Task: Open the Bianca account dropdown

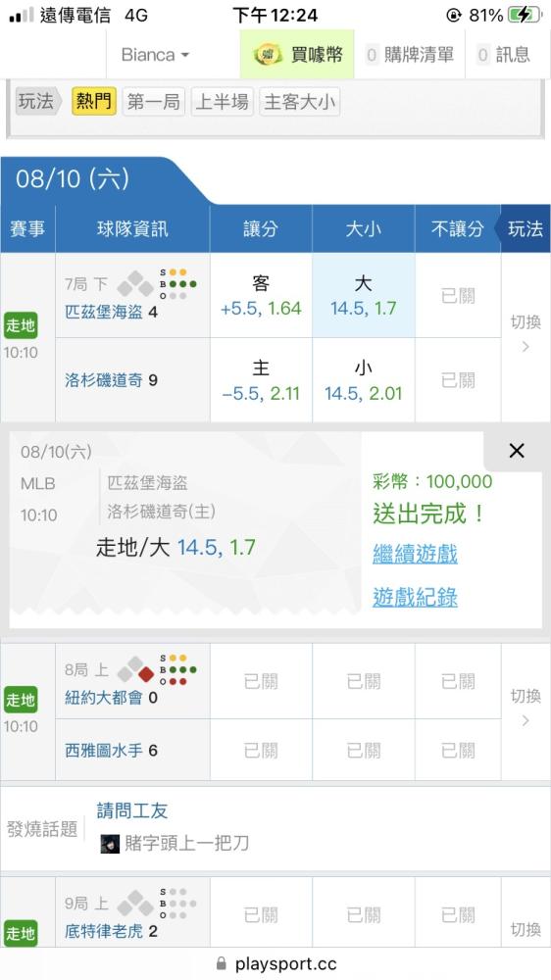Action: (155, 55)
